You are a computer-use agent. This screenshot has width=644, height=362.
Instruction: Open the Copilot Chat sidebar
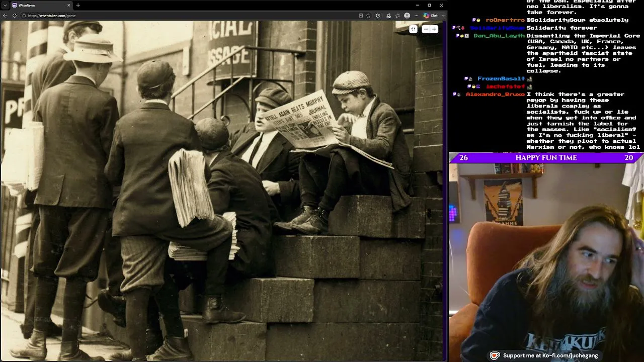(431, 16)
